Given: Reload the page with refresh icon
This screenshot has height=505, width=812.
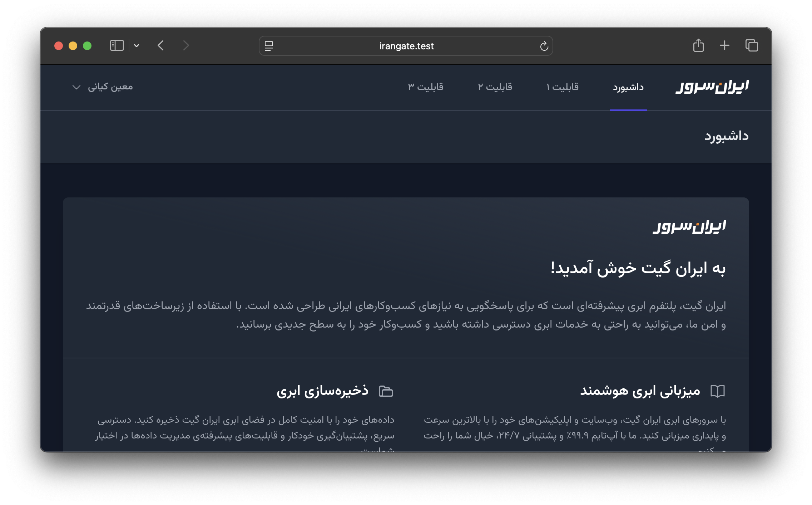Looking at the screenshot, I should [x=544, y=46].
